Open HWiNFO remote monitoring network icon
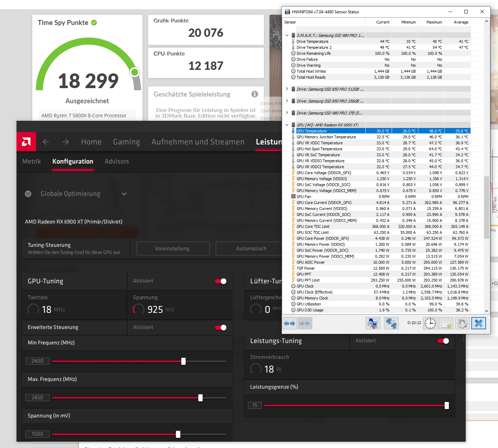498x448 pixels. coord(391,323)
